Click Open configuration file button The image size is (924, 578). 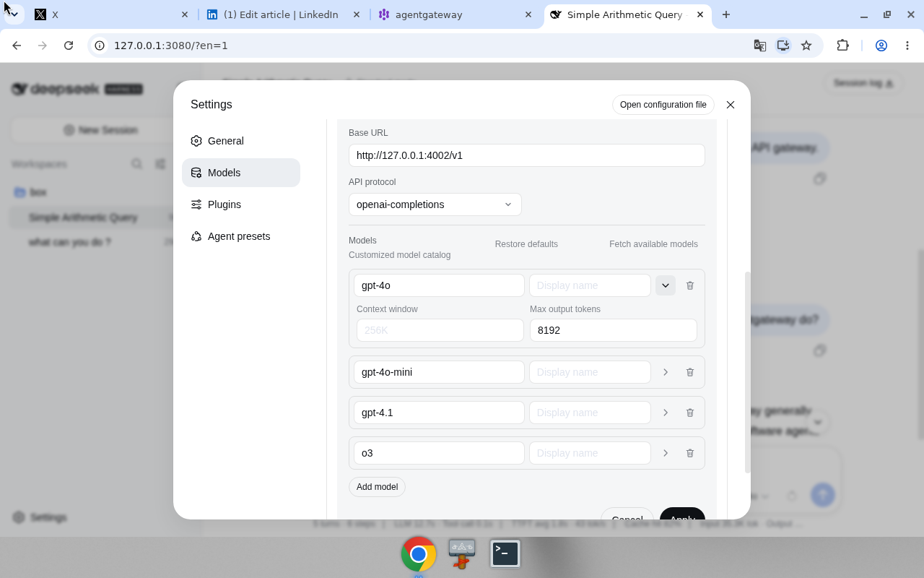663,105
